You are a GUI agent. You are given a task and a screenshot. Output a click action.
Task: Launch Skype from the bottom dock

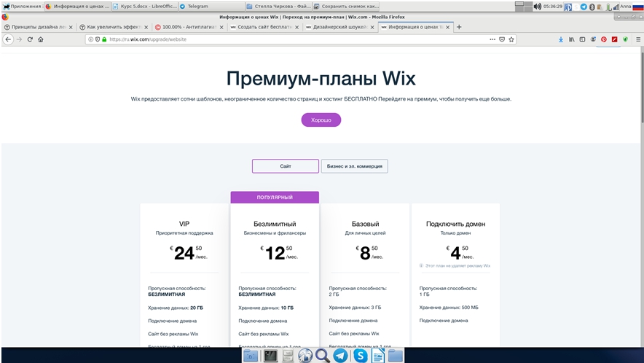pyautogui.click(x=360, y=356)
